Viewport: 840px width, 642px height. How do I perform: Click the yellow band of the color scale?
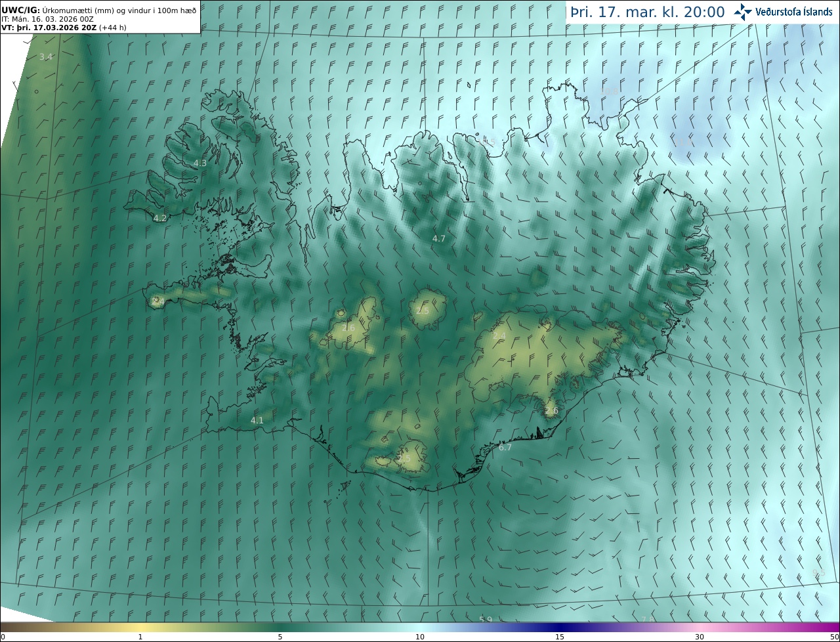click(x=140, y=628)
